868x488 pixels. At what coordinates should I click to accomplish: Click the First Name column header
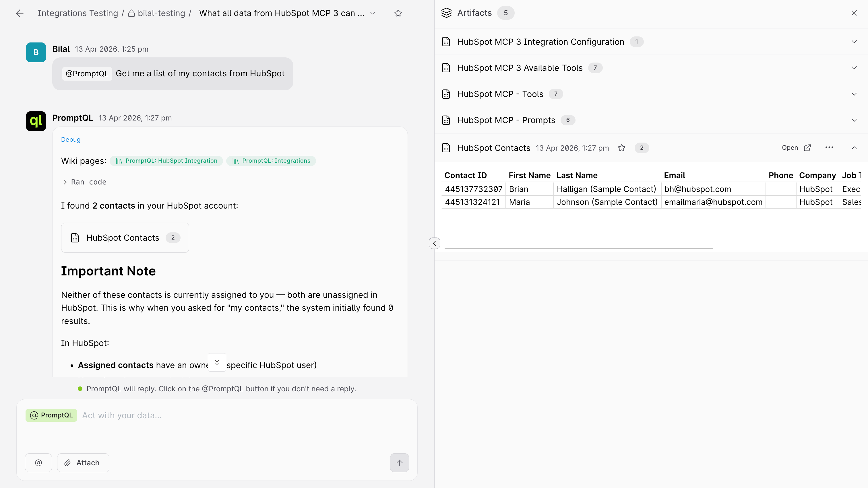pyautogui.click(x=529, y=176)
